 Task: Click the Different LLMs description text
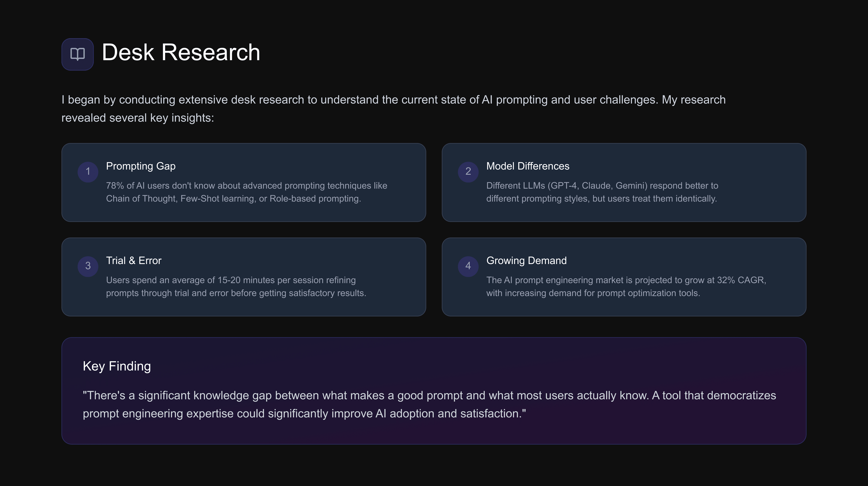602,192
